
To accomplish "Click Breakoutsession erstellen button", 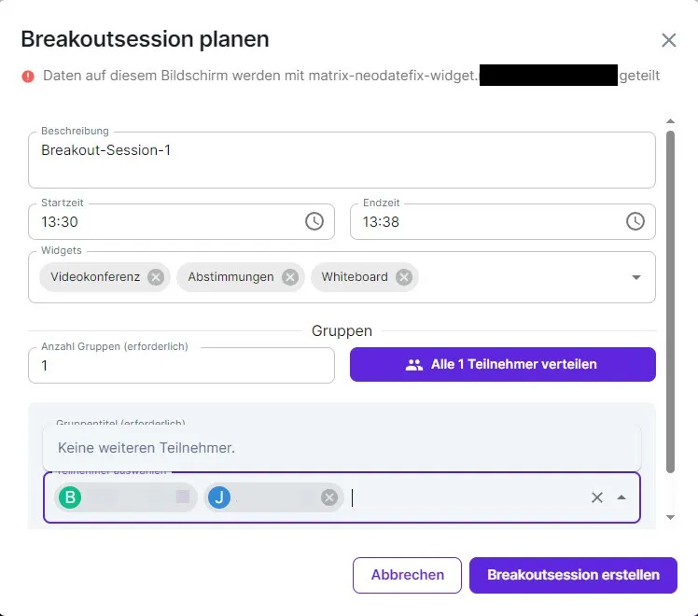I will (573, 575).
